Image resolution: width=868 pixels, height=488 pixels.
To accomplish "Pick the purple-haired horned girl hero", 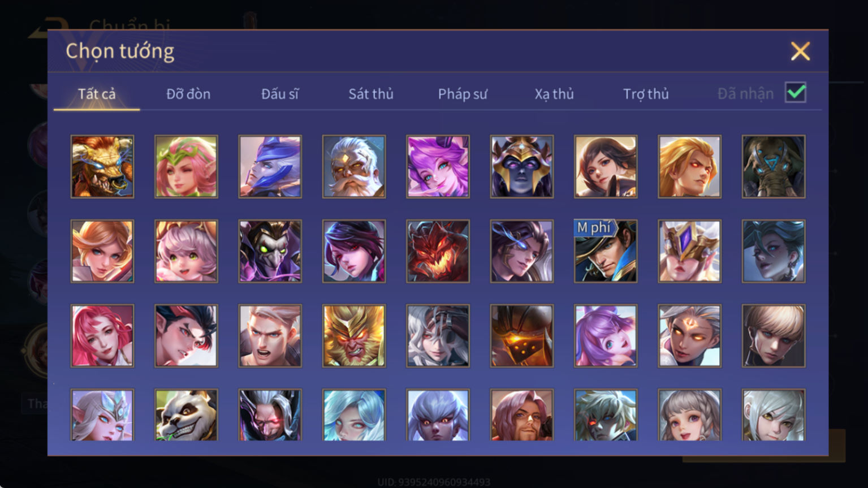I will click(438, 166).
